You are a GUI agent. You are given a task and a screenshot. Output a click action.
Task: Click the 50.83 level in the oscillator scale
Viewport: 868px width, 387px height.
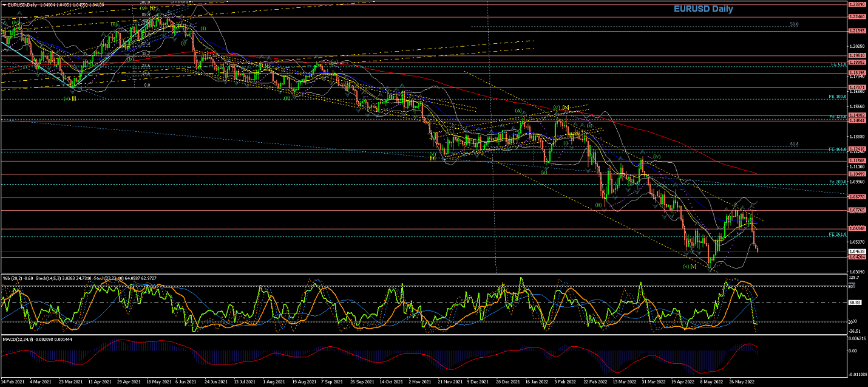(855, 303)
